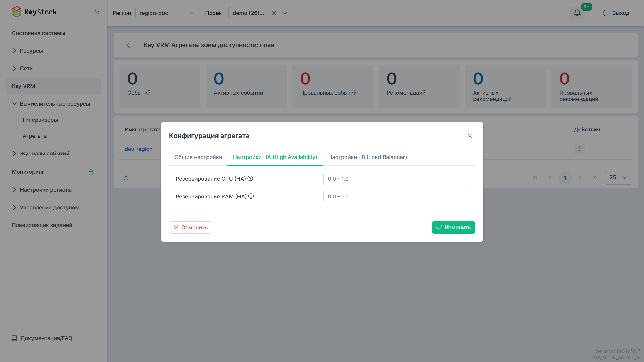Go to the previous page of results

click(x=550, y=178)
